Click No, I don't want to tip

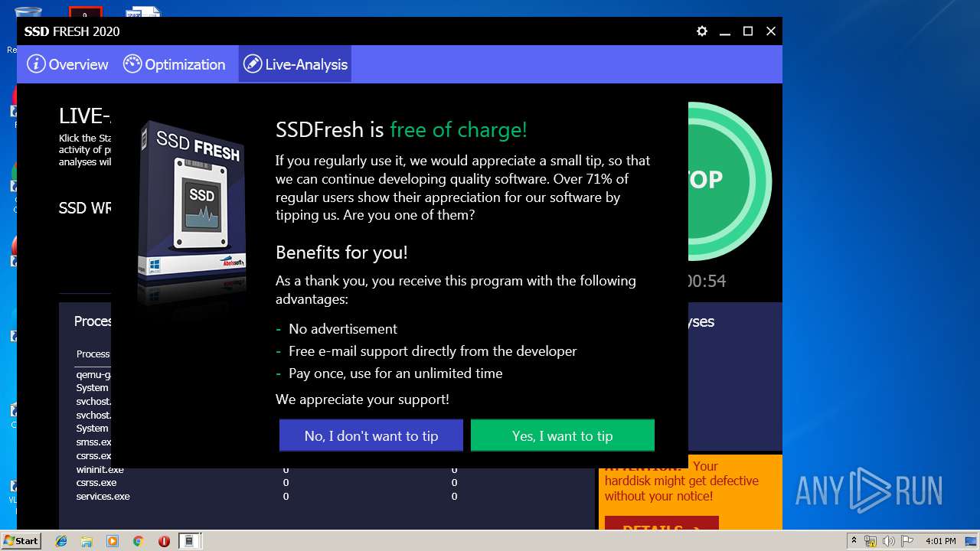(x=371, y=435)
